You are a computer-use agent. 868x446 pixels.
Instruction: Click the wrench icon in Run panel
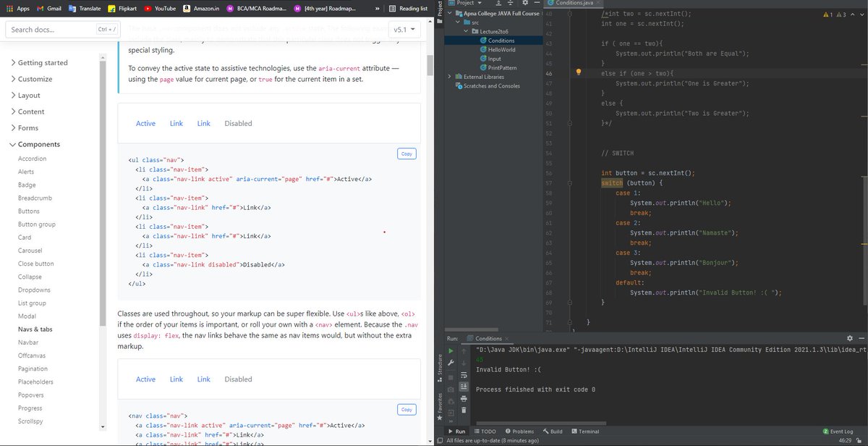[451, 362]
